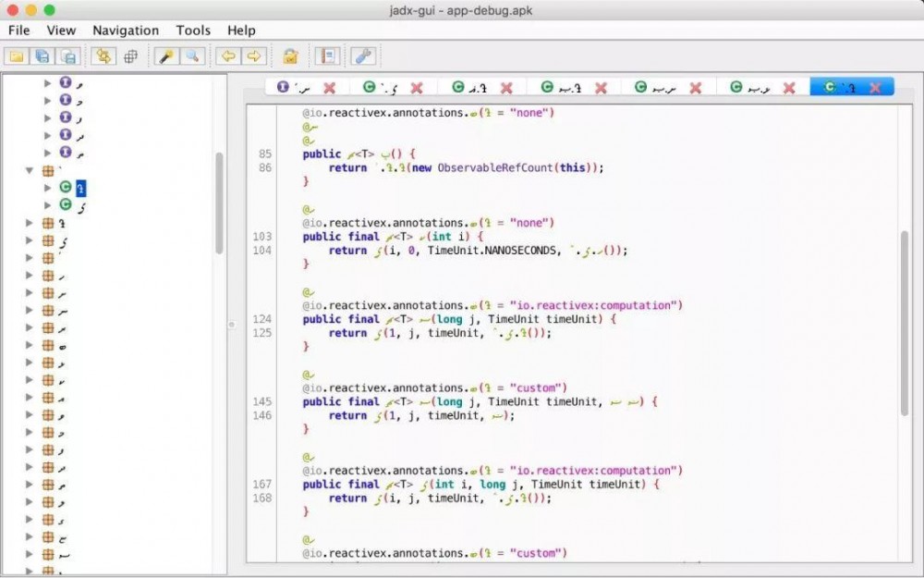This screenshot has width=924, height=578.
Task: Open the Log viewer icon
Action: coord(327,56)
